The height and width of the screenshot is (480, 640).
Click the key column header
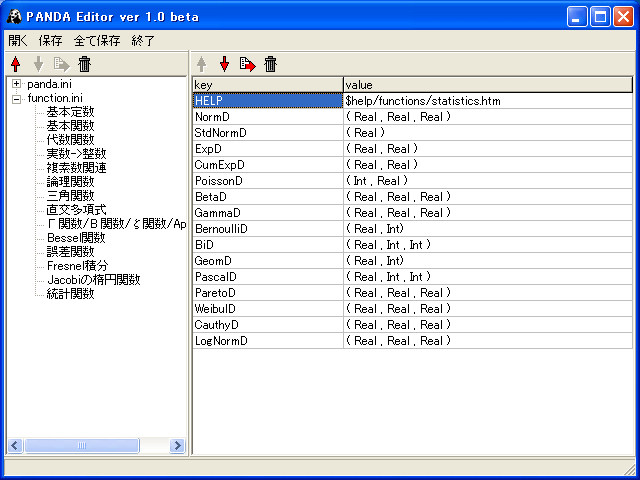pos(268,85)
